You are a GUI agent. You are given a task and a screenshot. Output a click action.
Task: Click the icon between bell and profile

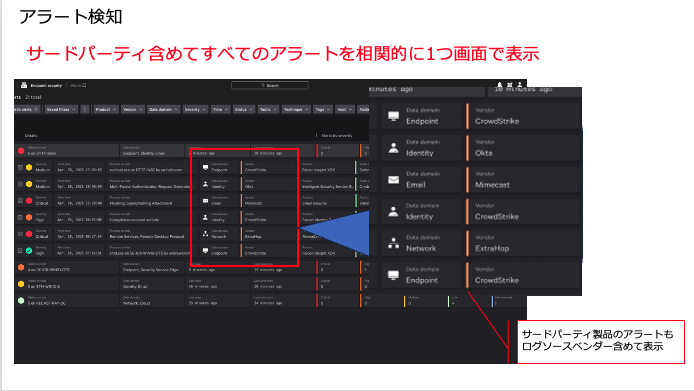click(510, 85)
